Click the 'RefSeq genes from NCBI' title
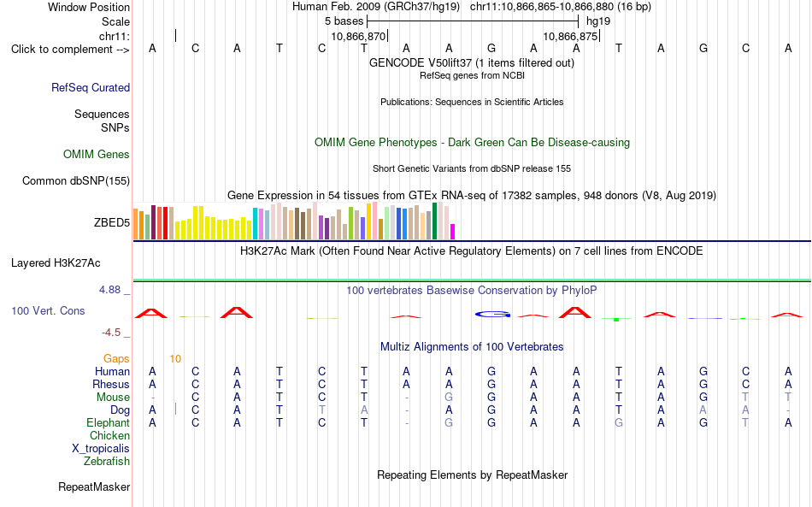812x507 pixels. point(473,75)
